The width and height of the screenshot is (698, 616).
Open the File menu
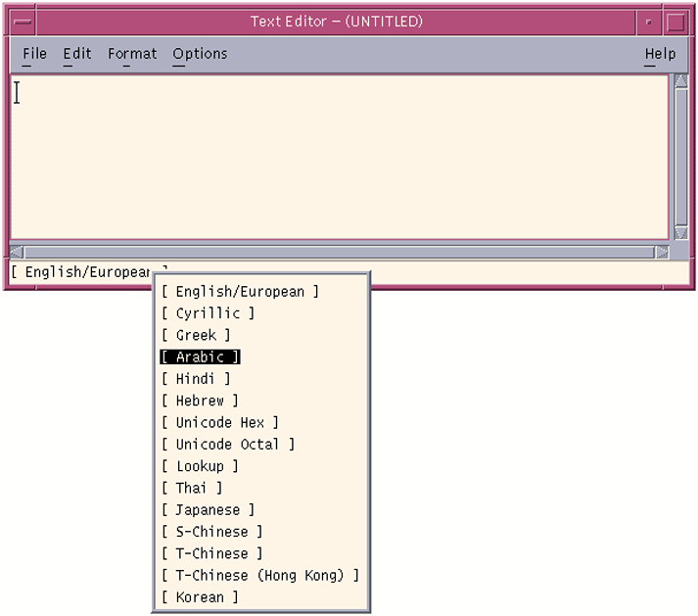click(x=34, y=54)
